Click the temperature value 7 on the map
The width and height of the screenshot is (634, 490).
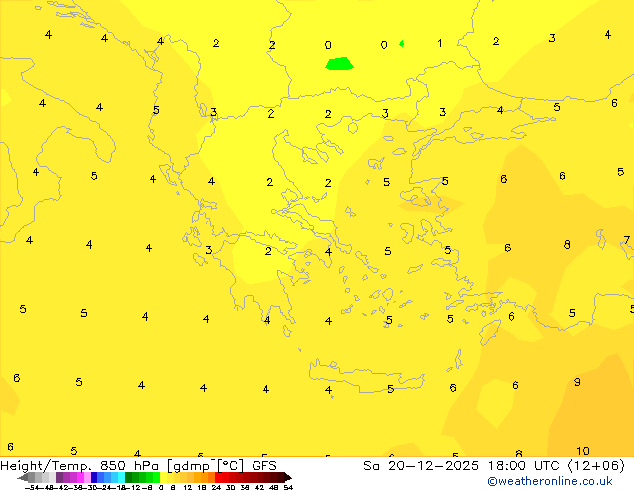click(x=626, y=240)
